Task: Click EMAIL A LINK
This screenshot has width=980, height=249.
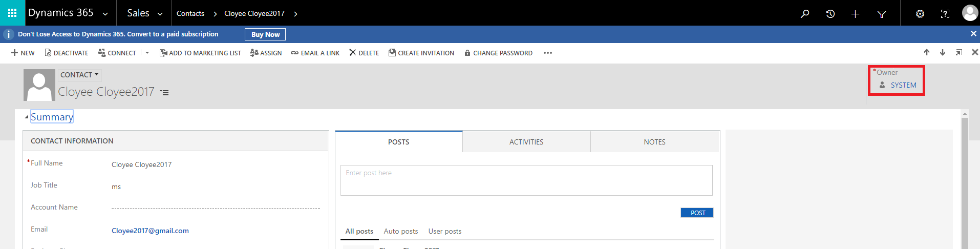Action: click(x=315, y=53)
